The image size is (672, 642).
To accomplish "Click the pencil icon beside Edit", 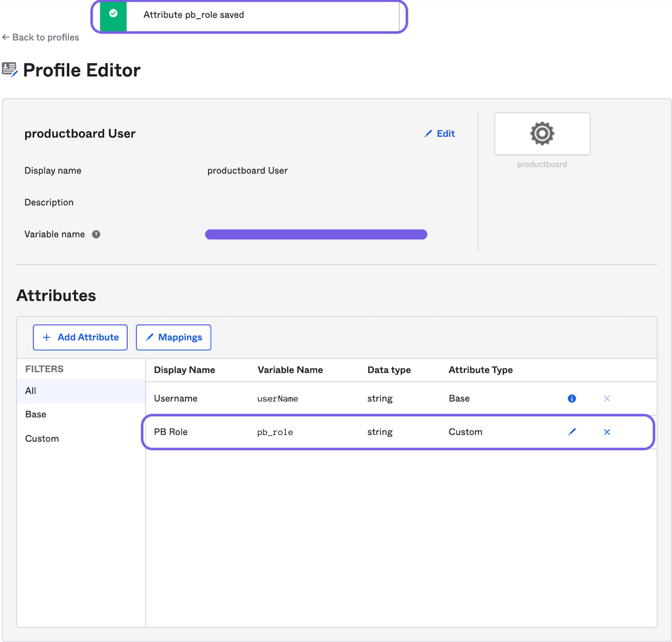I will pos(428,133).
